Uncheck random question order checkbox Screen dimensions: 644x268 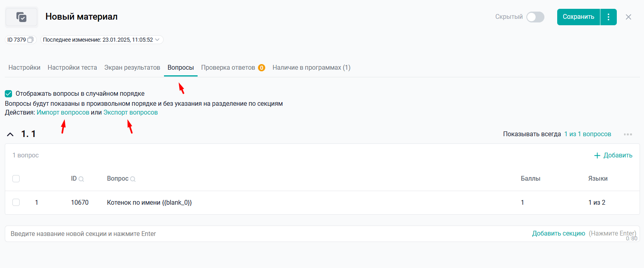tap(8, 94)
